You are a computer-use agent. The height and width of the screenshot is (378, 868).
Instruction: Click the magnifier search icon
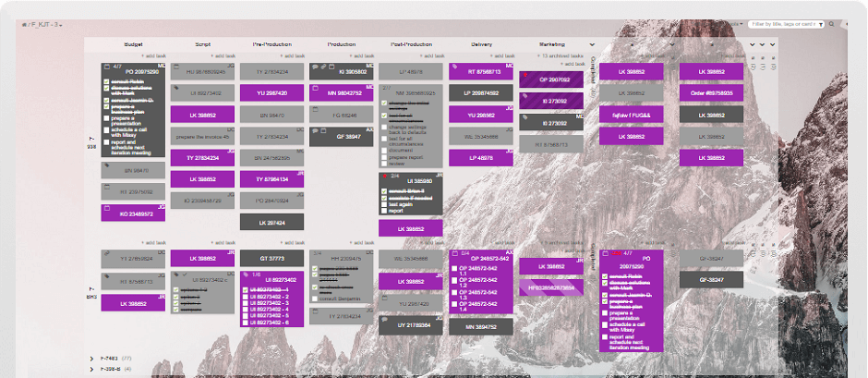pyautogui.click(x=831, y=24)
